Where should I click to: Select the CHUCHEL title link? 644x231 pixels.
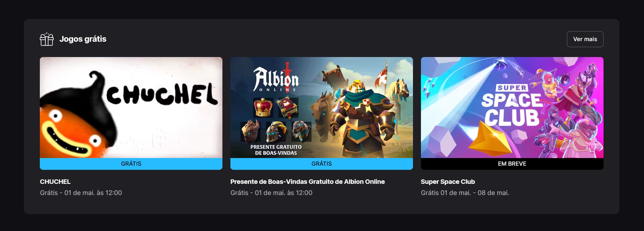[x=55, y=182]
